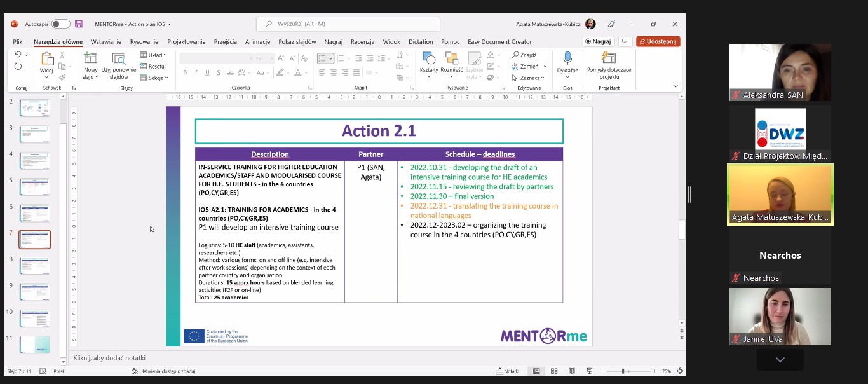Toggle Normal view button in status bar
The width and height of the screenshot is (868, 384).
(537, 371)
